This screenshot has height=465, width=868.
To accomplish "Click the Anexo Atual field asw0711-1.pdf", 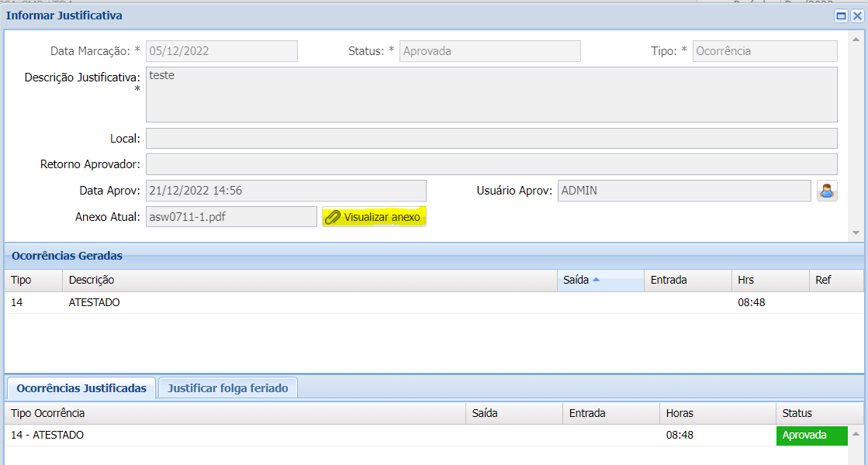I will click(231, 217).
